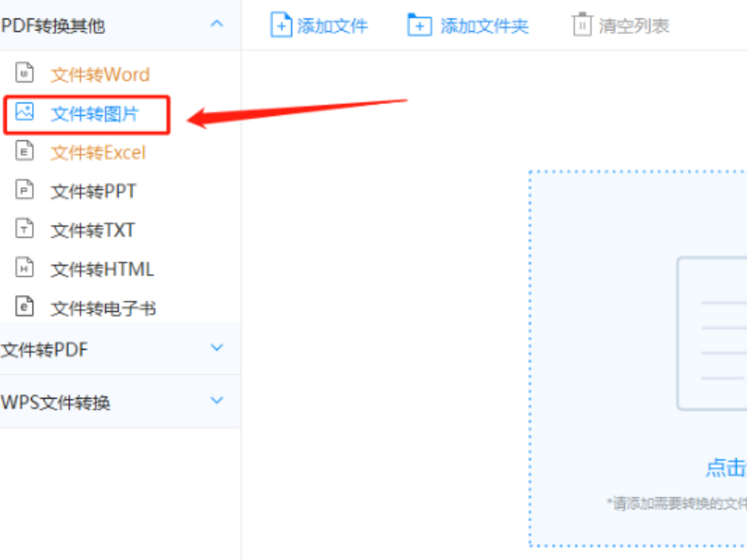This screenshot has height=560, width=747.
Task: Click the 添加文件 plus-file icon
Action: point(281,24)
